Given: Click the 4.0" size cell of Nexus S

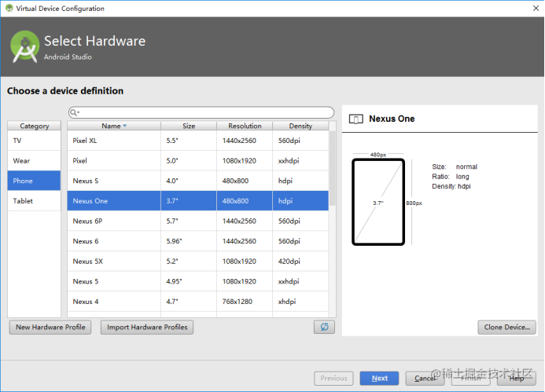Looking at the screenshot, I should coord(189,181).
